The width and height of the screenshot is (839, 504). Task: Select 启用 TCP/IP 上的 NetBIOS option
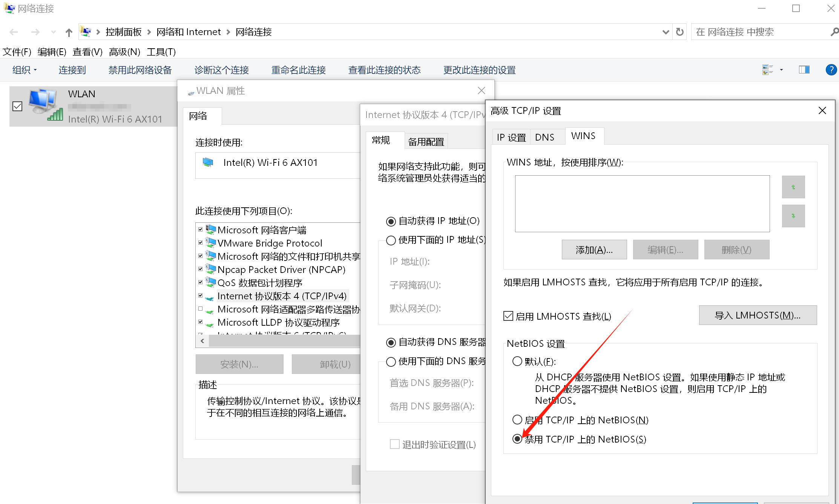click(517, 420)
